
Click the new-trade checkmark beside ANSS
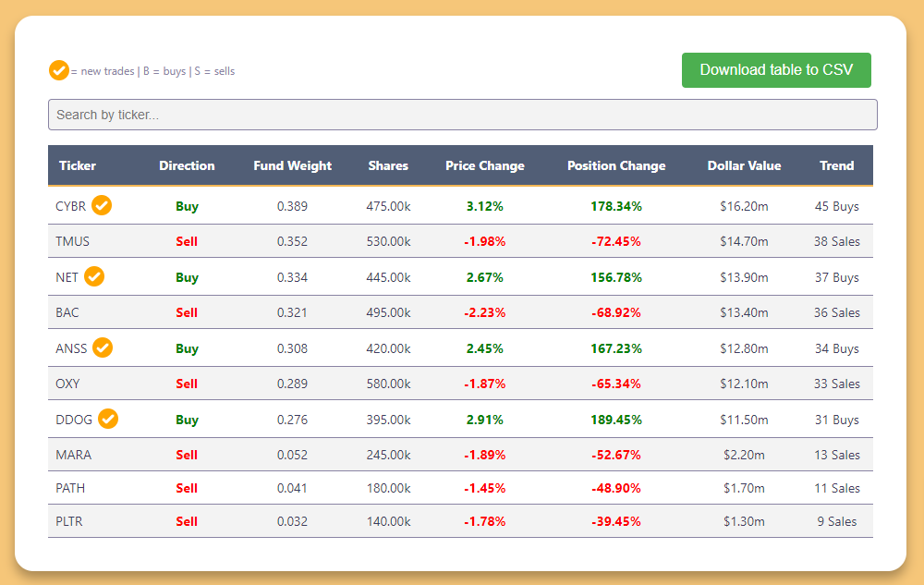click(x=103, y=347)
